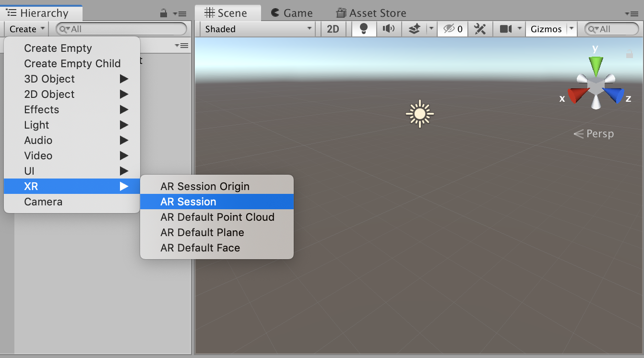Image resolution: width=644 pixels, height=358 pixels.
Task: Choose Create Empty from the menu
Action: click(x=72, y=48)
